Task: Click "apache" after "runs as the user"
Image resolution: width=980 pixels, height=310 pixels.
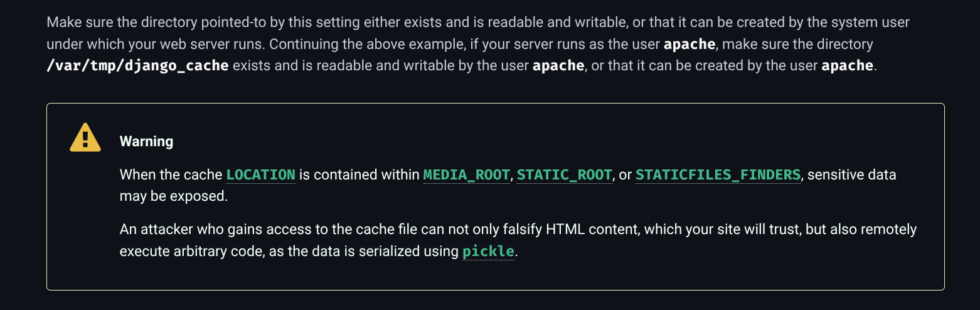Action: (689, 45)
